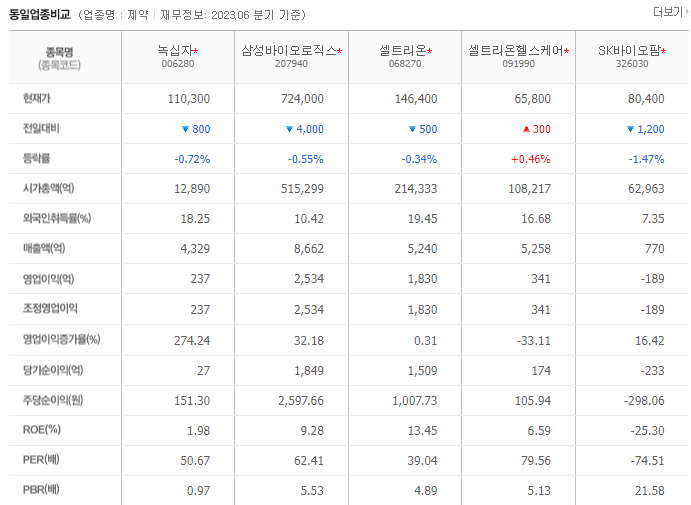Click revenue value 5,258
The height and width of the screenshot is (505, 691).
pos(536,249)
